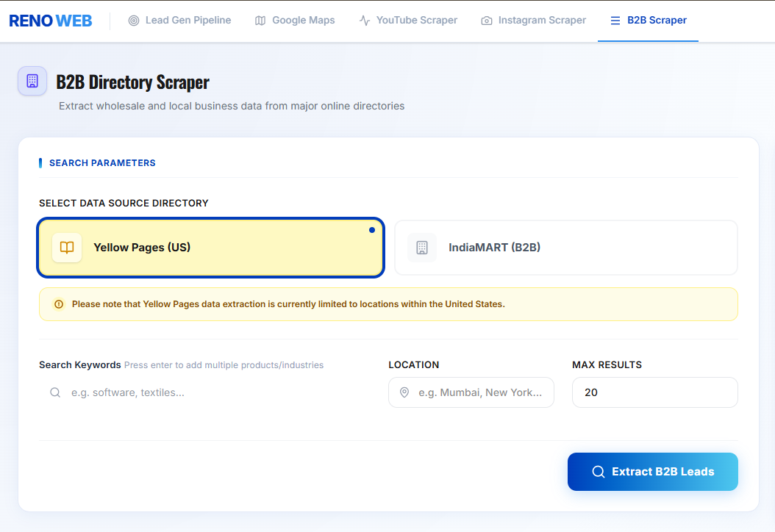Click the Yellow Pages United States notice text
Image resolution: width=775 pixels, height=532 pixels.
[x=288, y=303]
